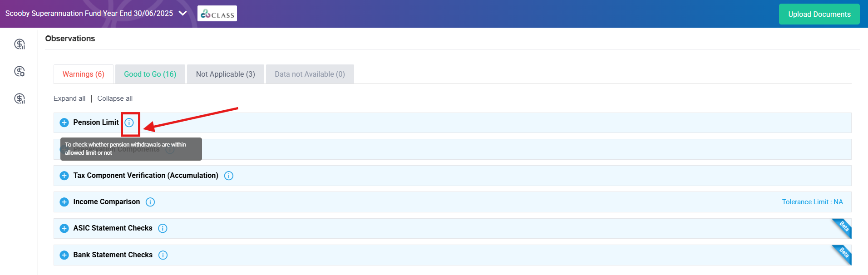Image resolution: width=868 pixels, height=275 pixels.
Task: Expand the Pension Limit section
Action: tap(64, 123)
